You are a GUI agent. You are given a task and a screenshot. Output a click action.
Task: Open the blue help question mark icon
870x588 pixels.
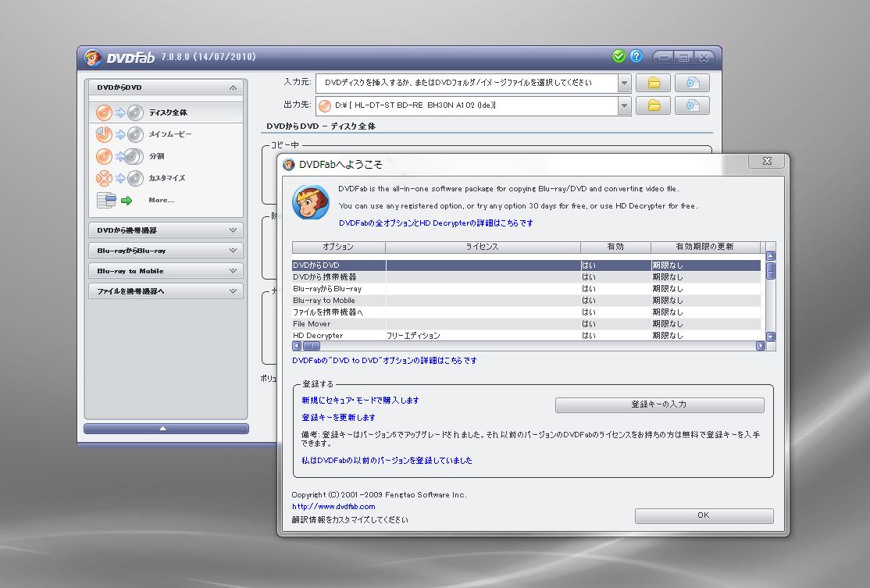coord(636,56)
